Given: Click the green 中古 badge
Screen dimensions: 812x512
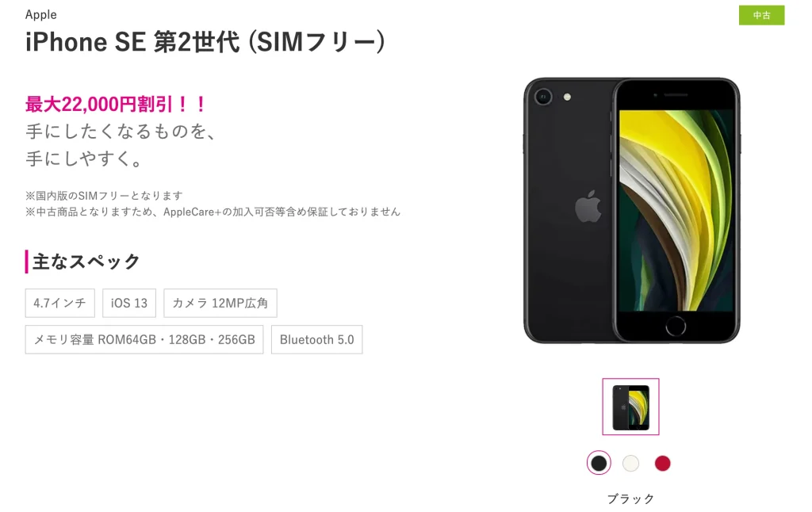Looking at the screenshot, I should (761, 16).
